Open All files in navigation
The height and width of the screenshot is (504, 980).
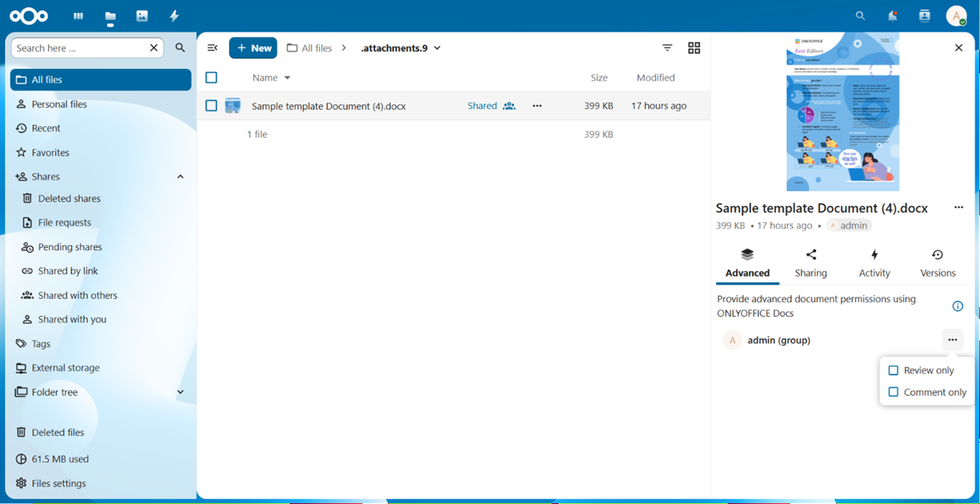101,80
